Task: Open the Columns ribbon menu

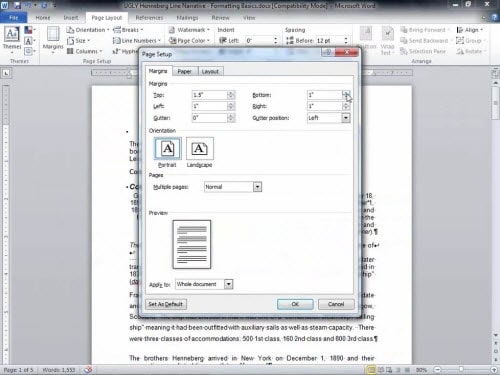Action: [84, 51]
